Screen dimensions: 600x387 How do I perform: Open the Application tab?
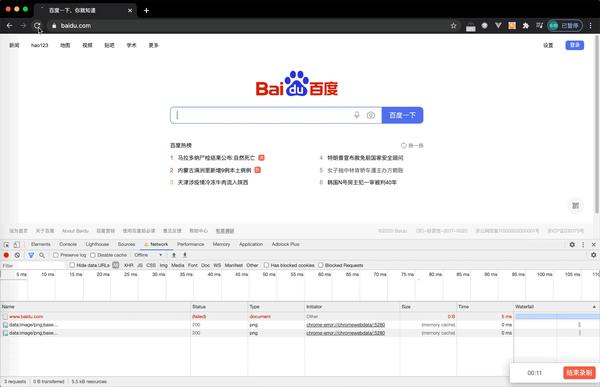(251, 244)
